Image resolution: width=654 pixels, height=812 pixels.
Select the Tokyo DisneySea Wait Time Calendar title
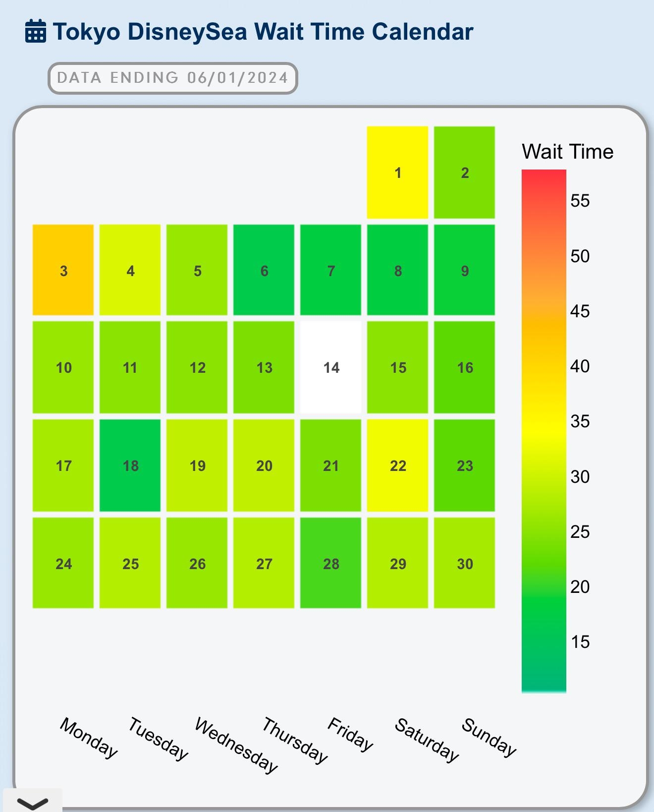(x=263, y=32)
